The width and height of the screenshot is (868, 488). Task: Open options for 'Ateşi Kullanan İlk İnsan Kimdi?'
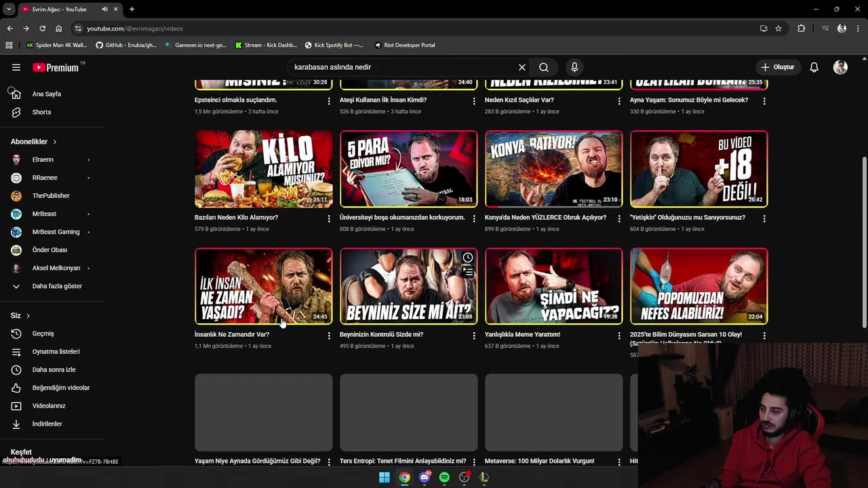pos(474,101)
